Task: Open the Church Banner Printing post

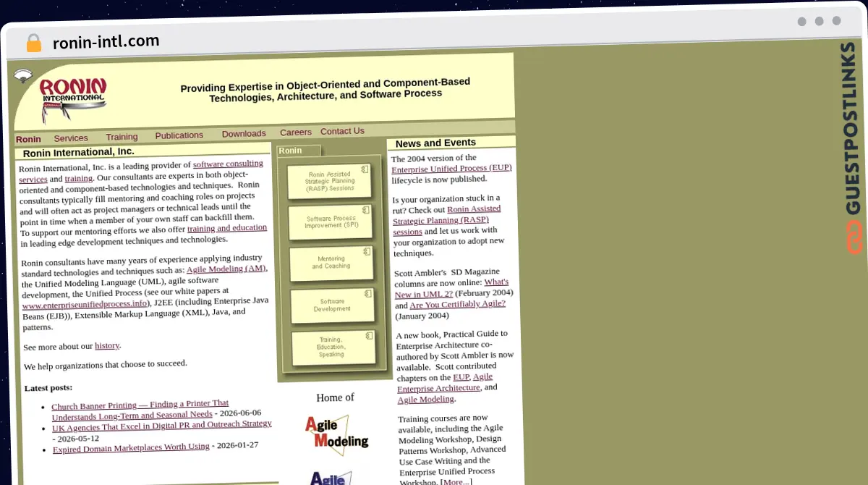Action: pos(140,410)
